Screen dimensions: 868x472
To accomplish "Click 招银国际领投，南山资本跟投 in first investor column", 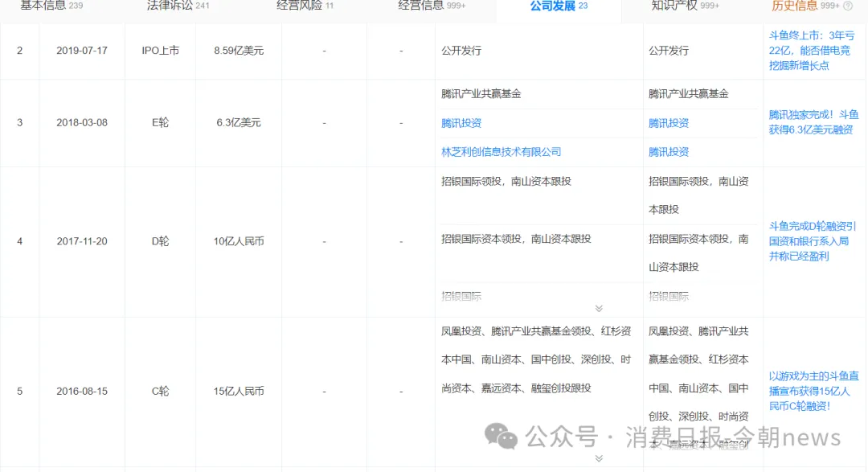I will [506, 181].
